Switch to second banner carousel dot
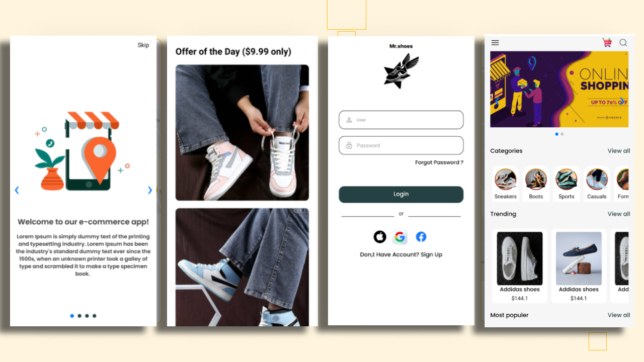Image resolution: width=644 pixels, height=362 pixels. 562,134
